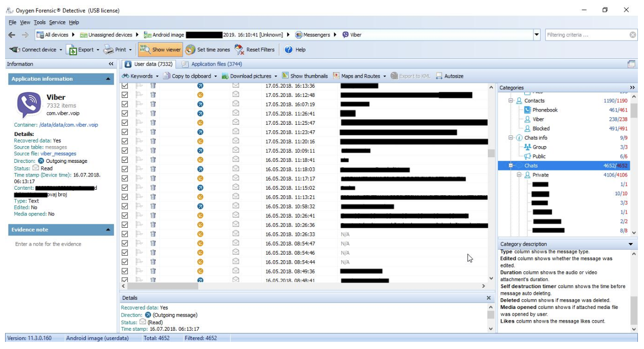Uncheck the message row 17.05.2018. 16:07:19
Viewport: 644px width, 349px height.
(x=125, y=104)
